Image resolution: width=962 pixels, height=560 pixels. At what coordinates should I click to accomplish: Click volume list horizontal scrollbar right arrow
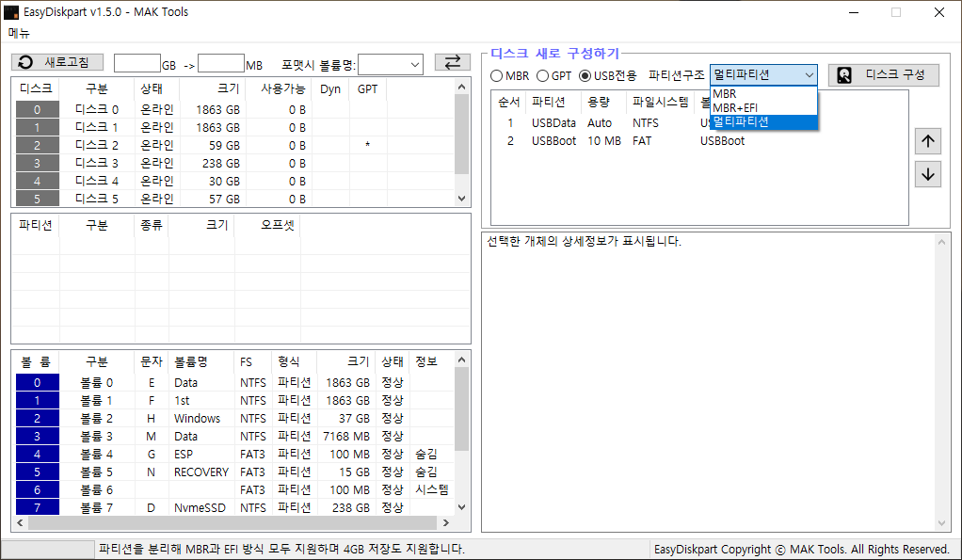click(446, 522)
